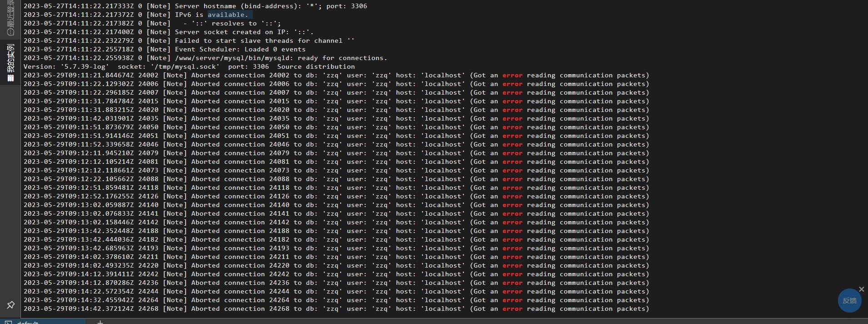This screenshot has height=324, width=868.
Task: Click red 'error' word in connection 24002 line
Action: pos(512,75)
